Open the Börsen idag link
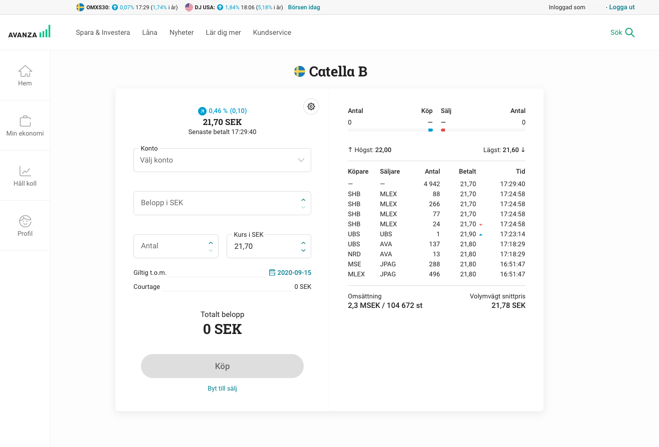Viewport: 659px width, 447px height. click(304, 7)
